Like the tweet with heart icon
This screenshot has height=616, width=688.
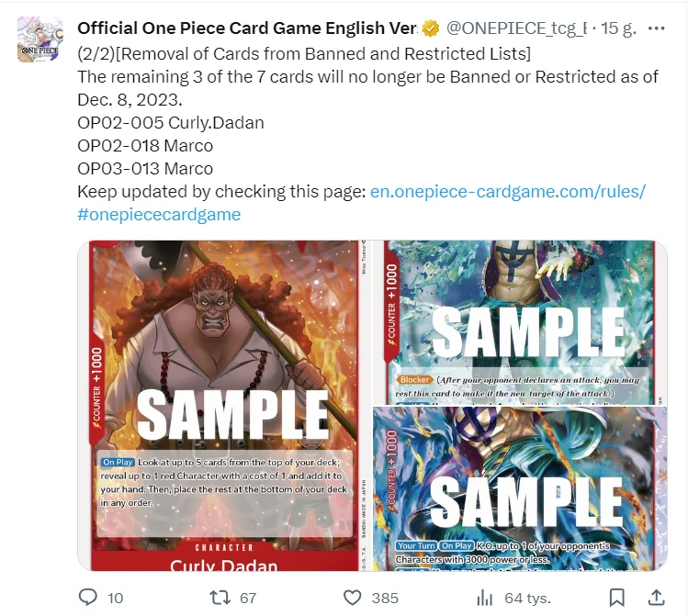[352, 598]
